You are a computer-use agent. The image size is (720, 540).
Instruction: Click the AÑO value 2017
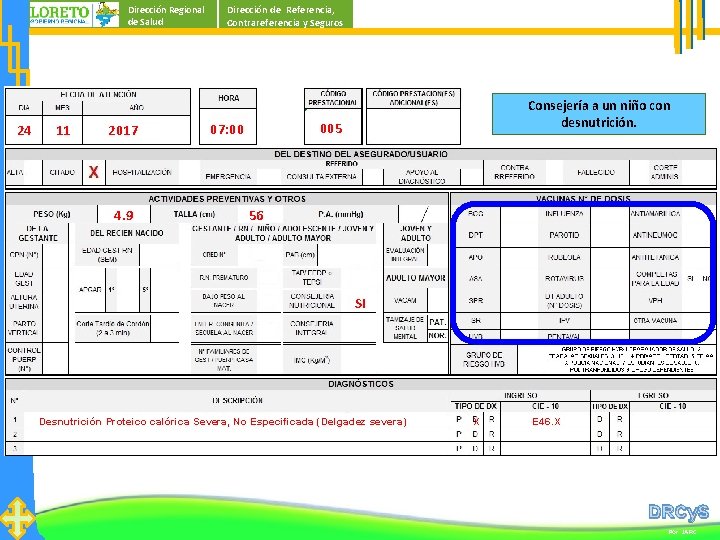tap(123, 130)
